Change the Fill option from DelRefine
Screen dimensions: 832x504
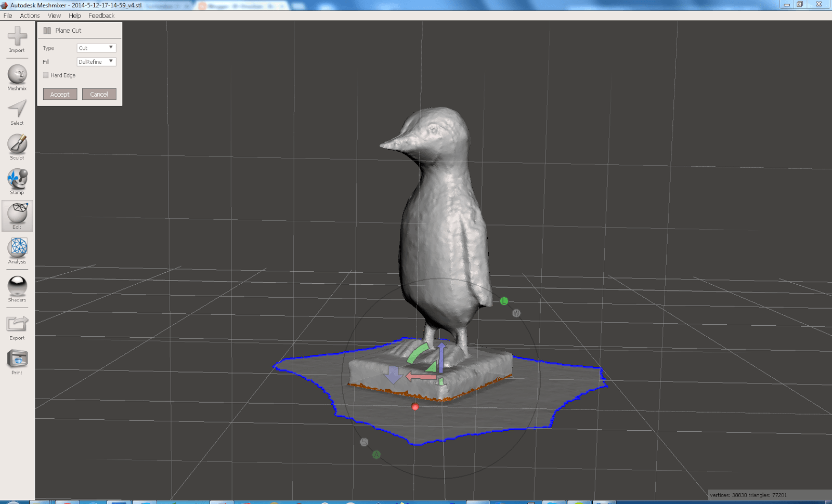tap(96, 61)
